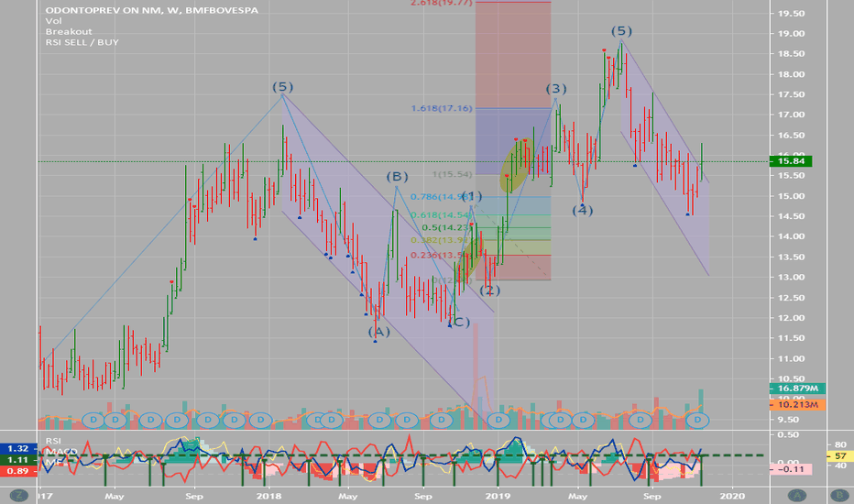Viewport: 854px width, 504px height.
Task: Click the RSI SELL / BUY indicator label
Action: click(82, 42)
